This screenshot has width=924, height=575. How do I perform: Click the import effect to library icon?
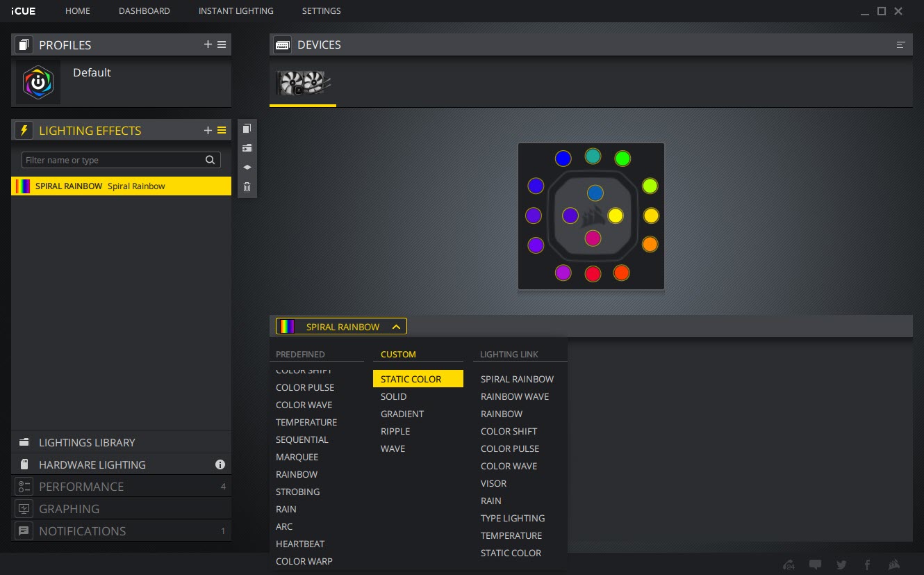pyautogui.click(x=247, y=148)
